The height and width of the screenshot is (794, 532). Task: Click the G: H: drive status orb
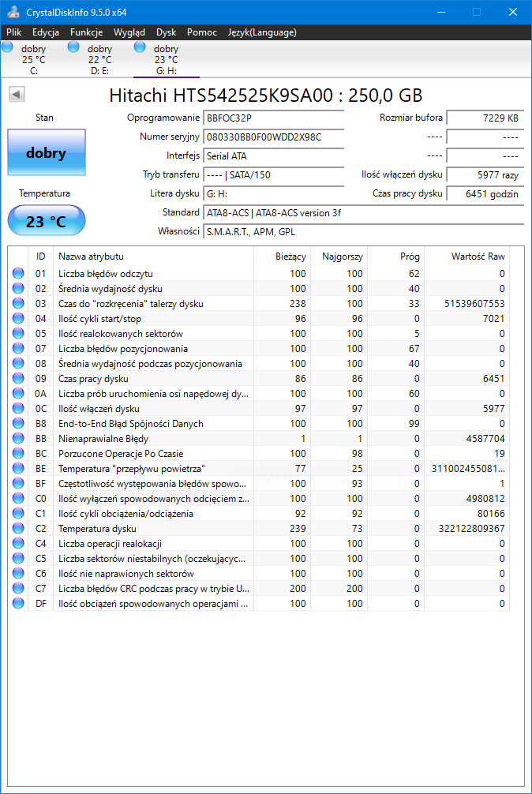140,47
